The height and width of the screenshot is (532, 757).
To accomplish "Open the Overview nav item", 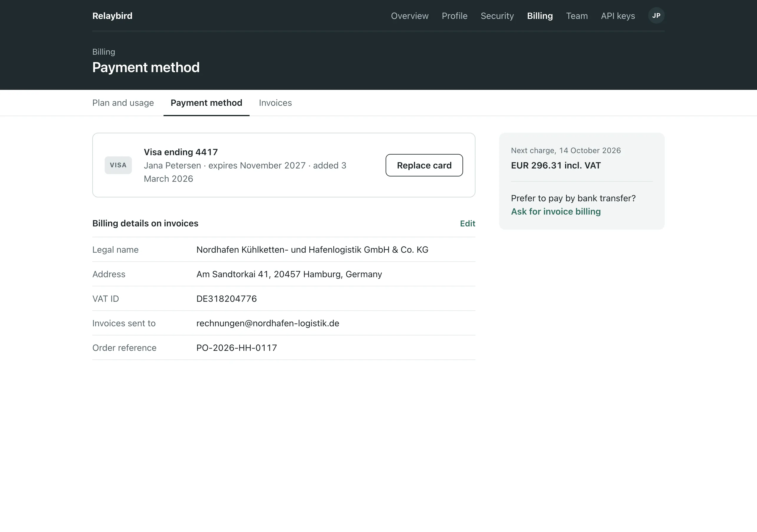I will [410, 16].
